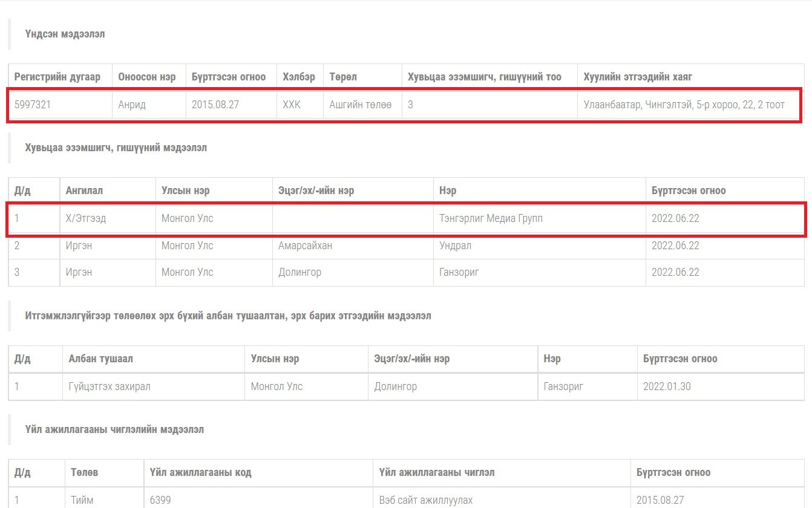Click shareholder "Тэнгэрлиг Медиа Групп"
The height and width of the screenshot is (508, 812).
coord(491,218)
